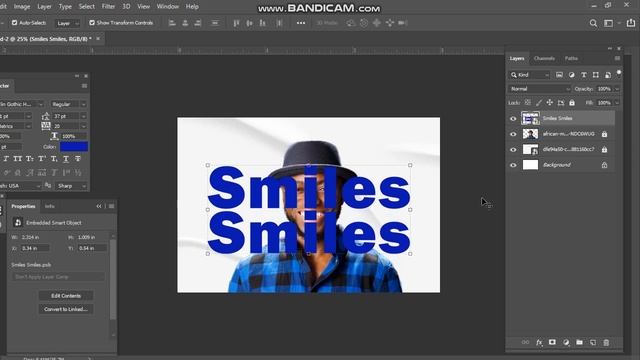
Task: Open the Normal blend mode dropdown
Action: point(539,89)
